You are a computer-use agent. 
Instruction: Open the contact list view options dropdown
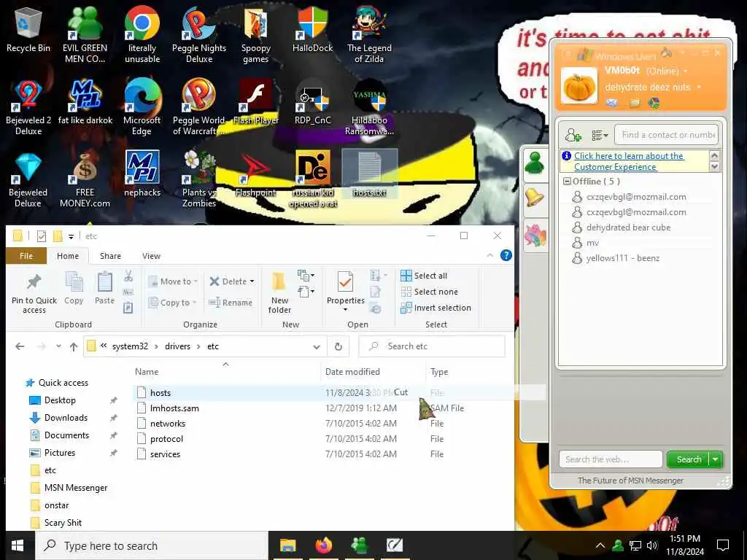pos(600,135)
